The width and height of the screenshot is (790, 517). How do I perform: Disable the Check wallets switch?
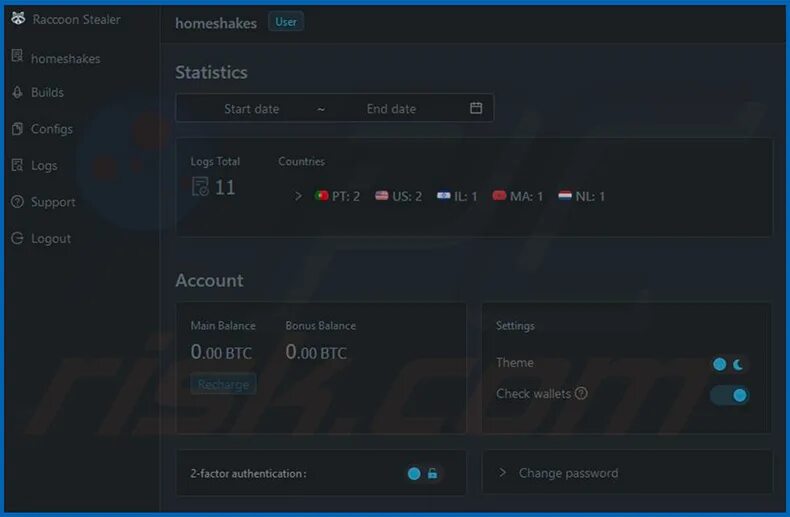[729, 396]
